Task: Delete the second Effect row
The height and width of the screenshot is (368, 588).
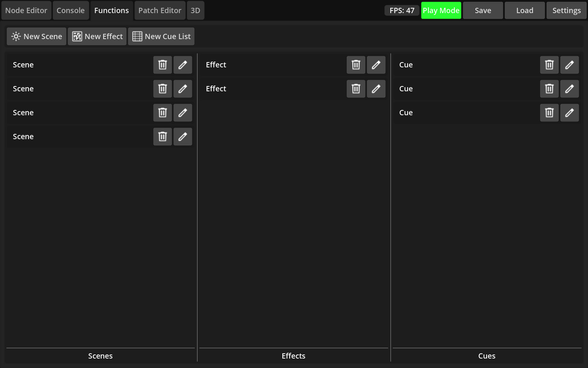Action: 356,89
